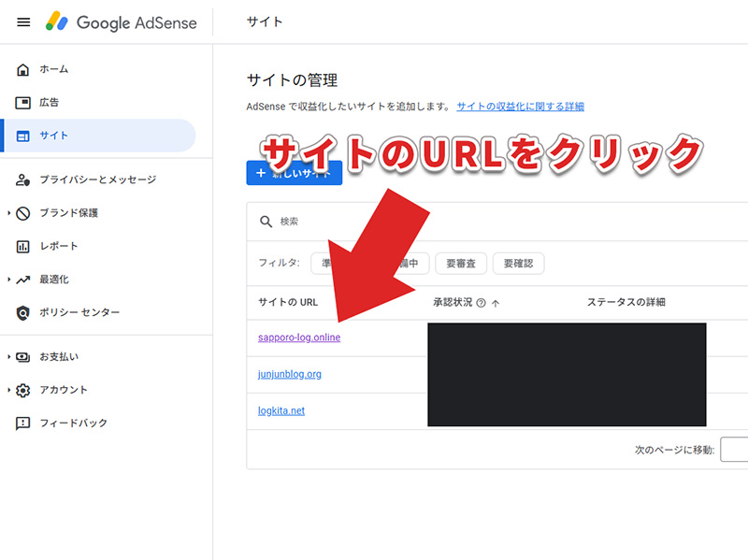
Task: Click the フィルタ: label
Action: 279,263
